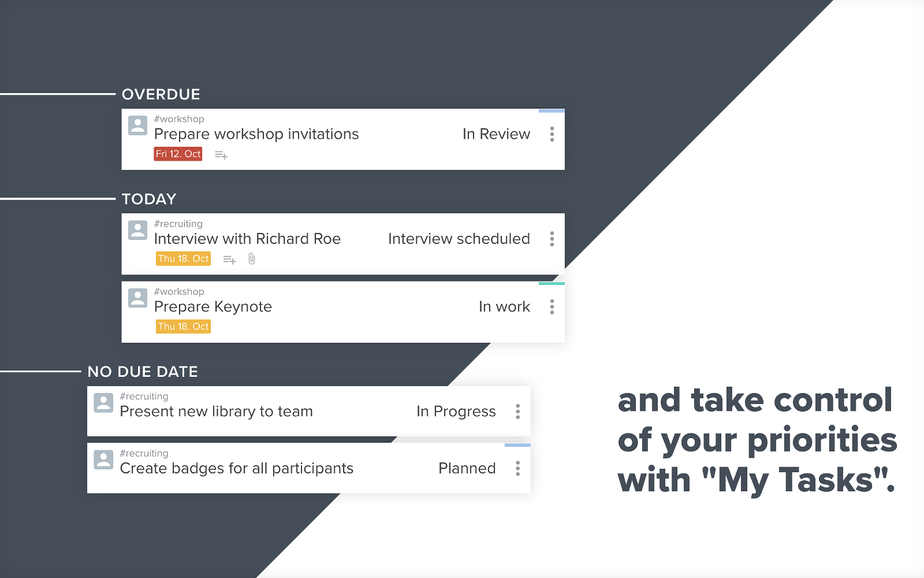Screen dimensions: 924x578
Task: Click the teal progress bar atop "Prepare Keynote" card
Action: point(551,284)
